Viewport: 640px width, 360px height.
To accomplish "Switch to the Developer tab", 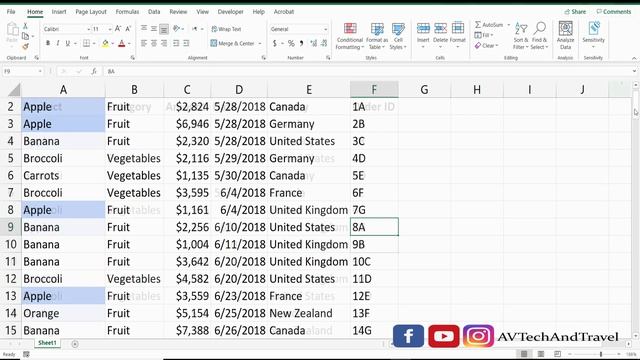I will [x=230, y=12].
